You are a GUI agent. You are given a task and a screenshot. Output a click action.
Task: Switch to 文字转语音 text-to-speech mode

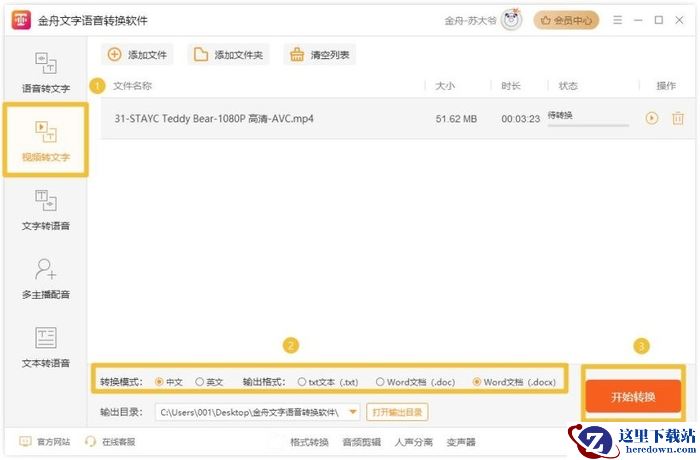pyautogui.click(x=46, y=210)
